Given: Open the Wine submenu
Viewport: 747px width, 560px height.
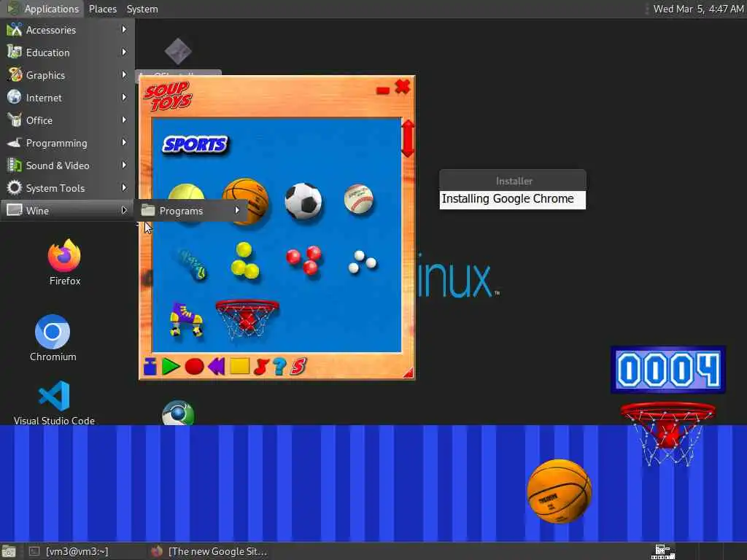Looking at the screenshot, I should coord(67,211).
